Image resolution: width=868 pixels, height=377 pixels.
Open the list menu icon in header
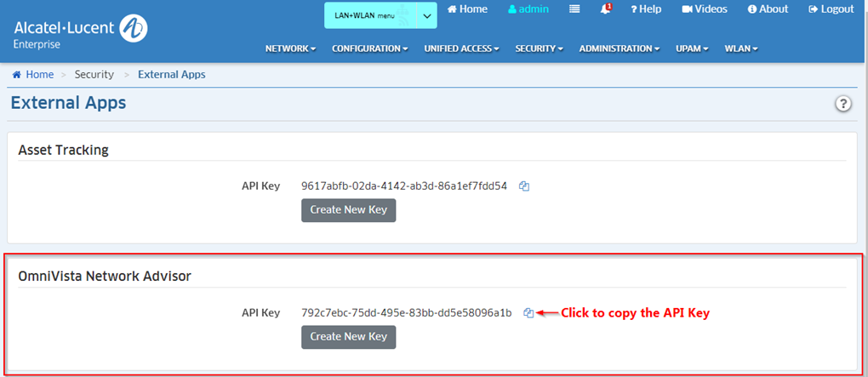point(574,9)
